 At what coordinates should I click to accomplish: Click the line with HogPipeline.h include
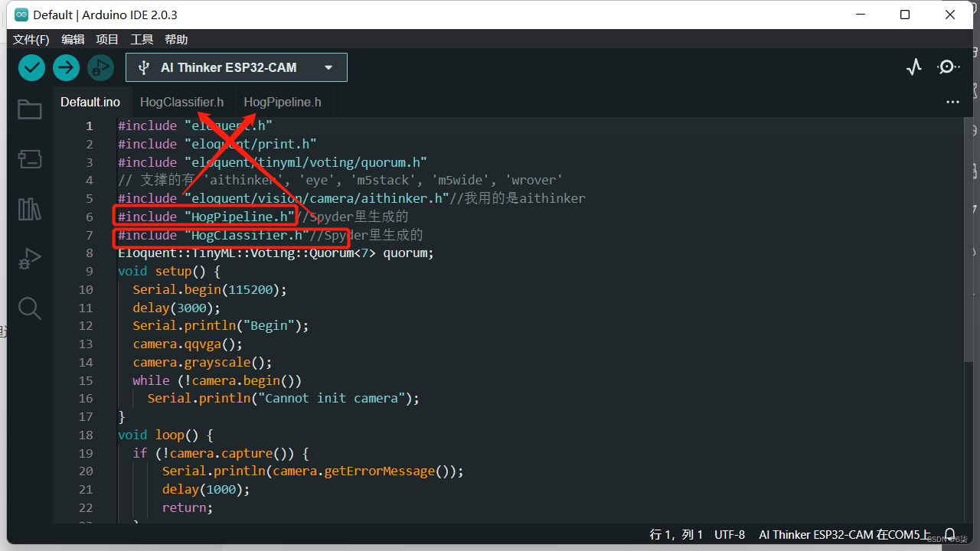pos(263,217)
